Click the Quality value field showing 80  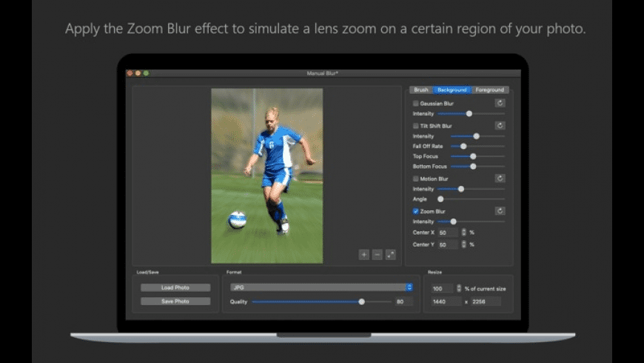pos(403,302)
